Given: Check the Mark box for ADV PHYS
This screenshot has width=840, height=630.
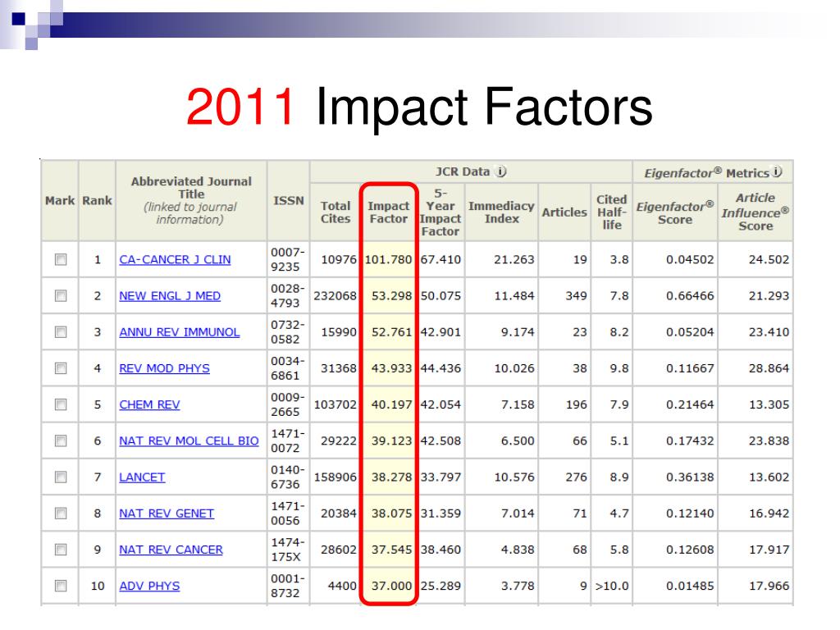Looking at the screenshot, I should [61, 586].
